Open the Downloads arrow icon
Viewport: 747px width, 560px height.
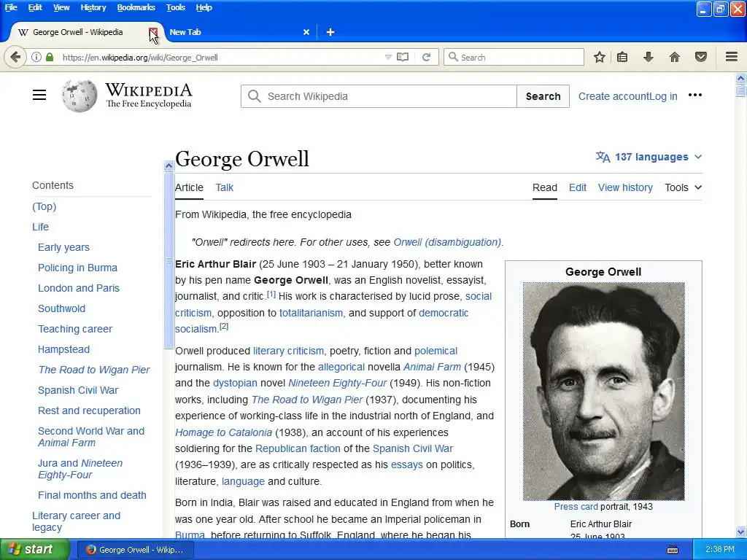pos(648,57)
